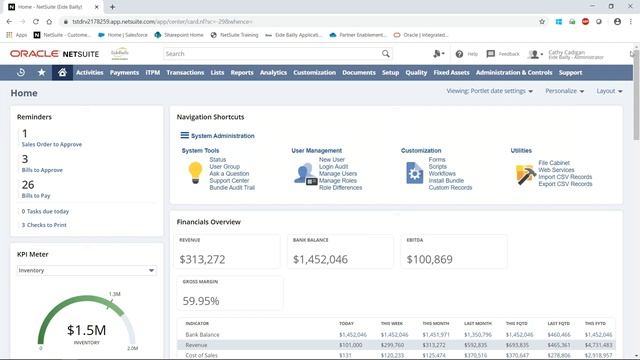Open a new browser tab
The height and width of the screenshot is (360, 640).
pos(112,7)
